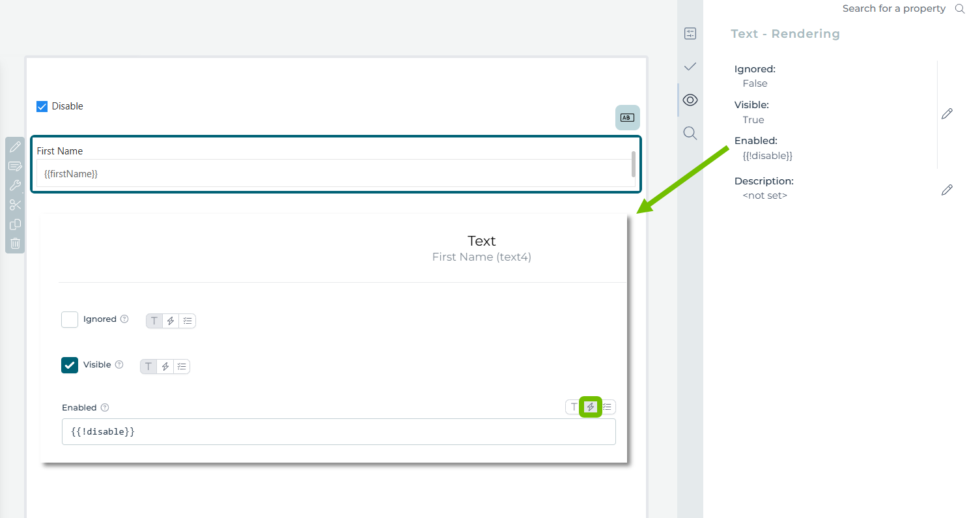This screenshot has height=518, width=980.
Task: Open the checkmark validation tab in sidebar
Action: (x=690, y=66)
